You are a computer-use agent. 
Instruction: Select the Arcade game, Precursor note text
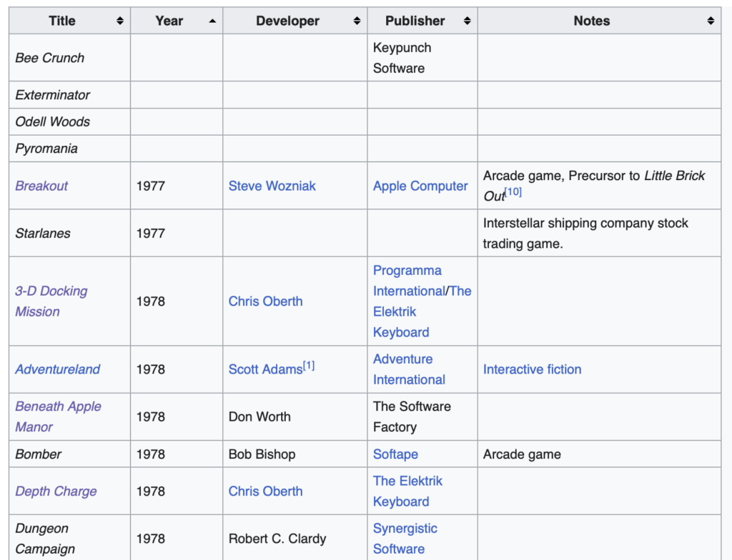click(x=594, y=186)
